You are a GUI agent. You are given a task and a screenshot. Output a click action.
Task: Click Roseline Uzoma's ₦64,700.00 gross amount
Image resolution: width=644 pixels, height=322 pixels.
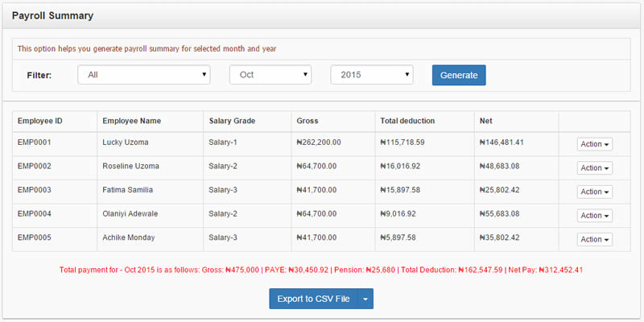[x=316, y=167]
